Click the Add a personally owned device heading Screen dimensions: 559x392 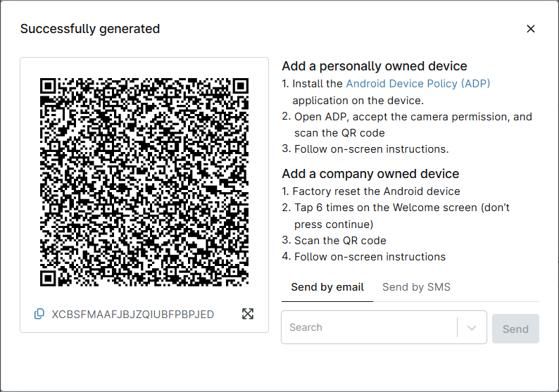pyautogui.click(x=375, y=66)
